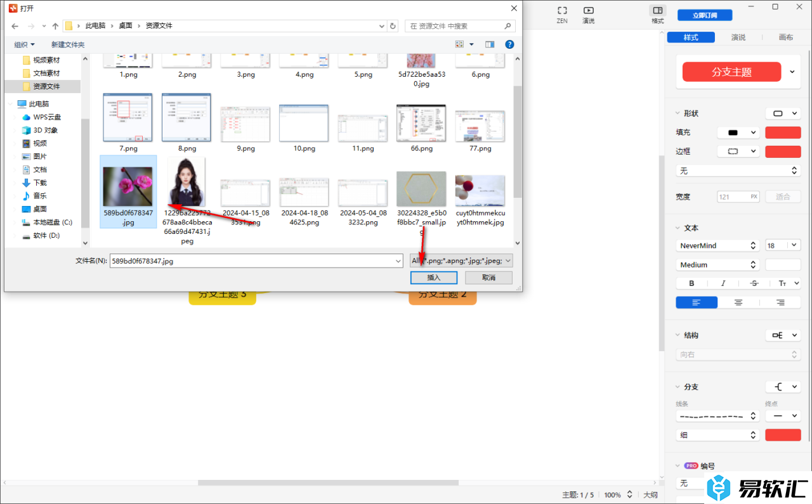812x504 pixels.
Task: Click the 大纲 button in status bar
Action: click(651, 495)
